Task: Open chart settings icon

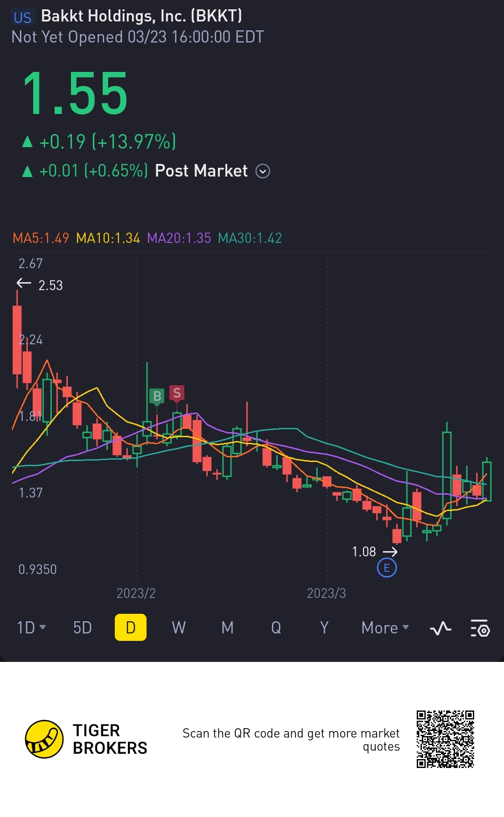Action: pos(480,628)
